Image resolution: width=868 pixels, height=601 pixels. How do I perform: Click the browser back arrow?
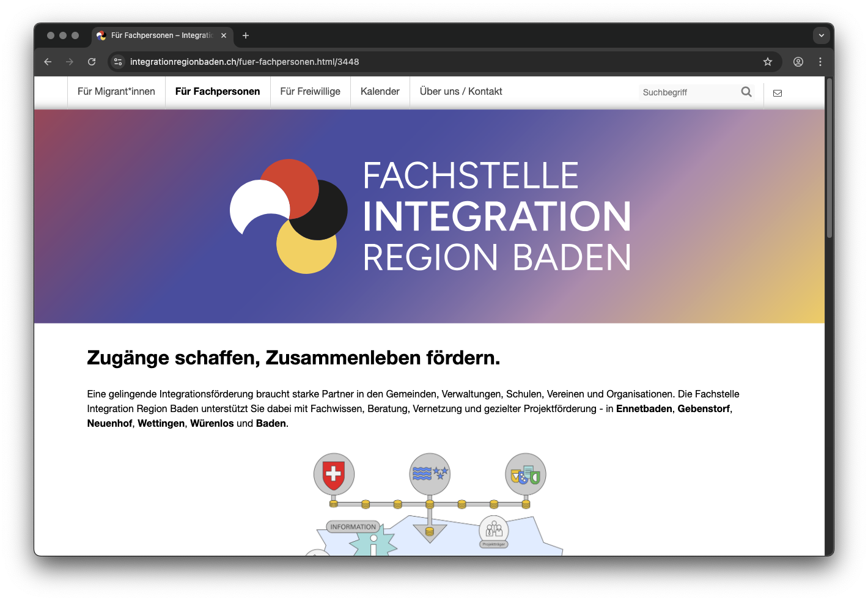point(48,62)
